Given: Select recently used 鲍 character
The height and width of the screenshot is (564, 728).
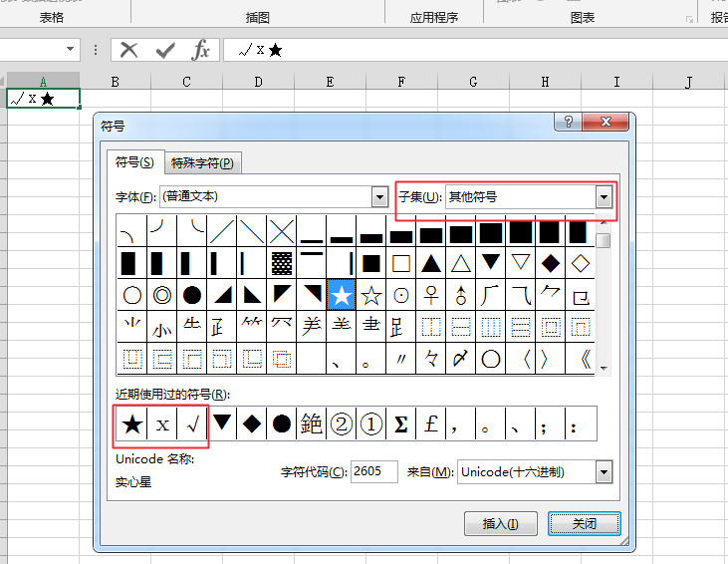Looking at the screenshot, I should (x=312, y=423).
